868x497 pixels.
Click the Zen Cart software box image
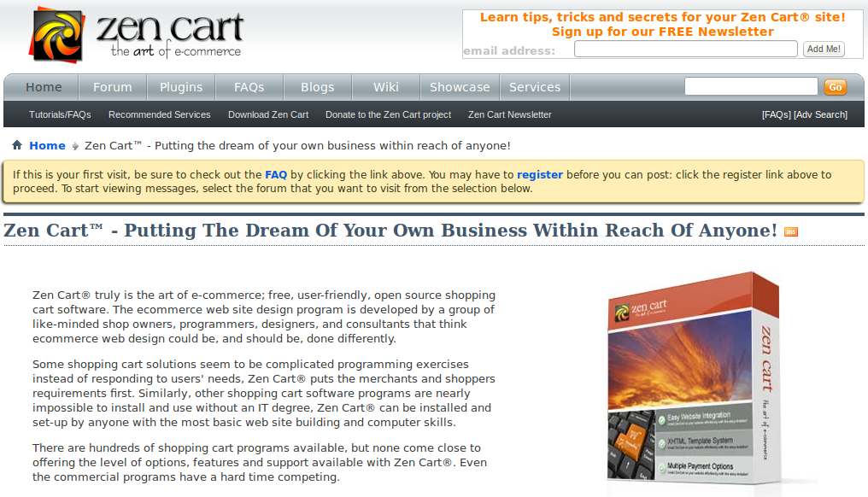click(695, 378)
